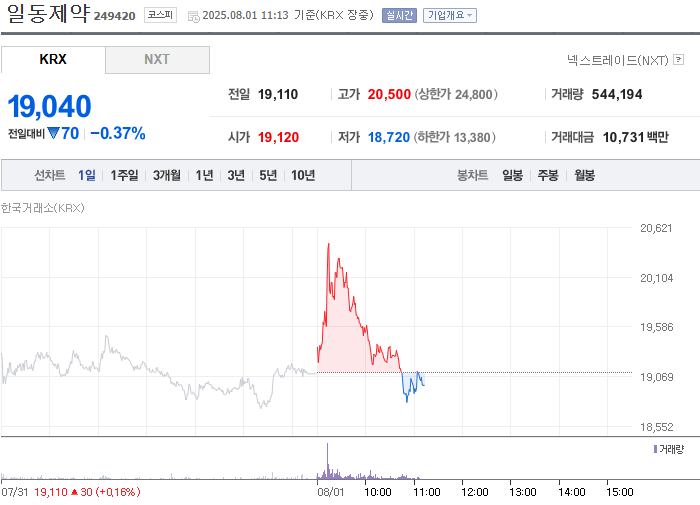The width and height of the screenshot is (700, 505).
Task: Open the 넥스트레이드(NXT) link
Action: tap(618, 60)
